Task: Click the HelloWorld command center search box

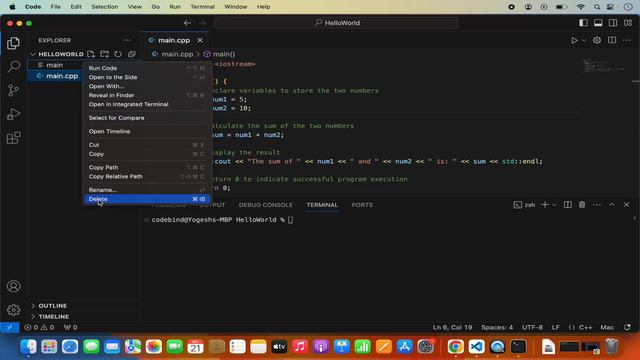Action: (x=336, y=23)
